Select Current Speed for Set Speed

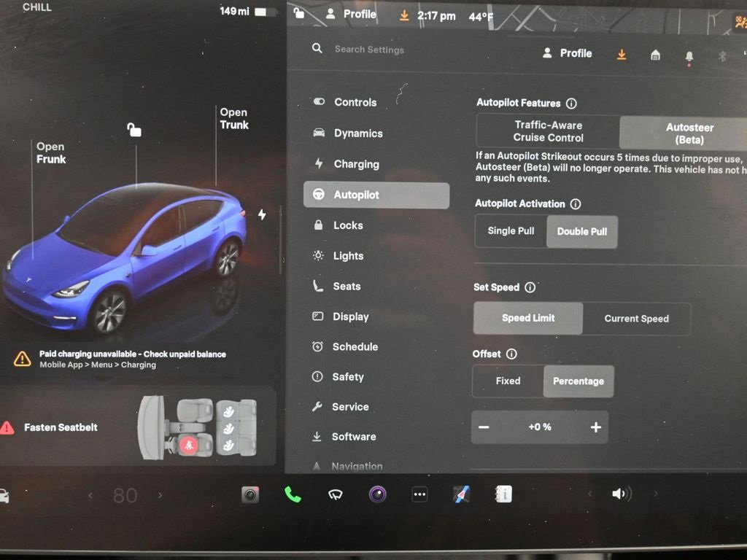pyautogui.click(x=635, y=319)
